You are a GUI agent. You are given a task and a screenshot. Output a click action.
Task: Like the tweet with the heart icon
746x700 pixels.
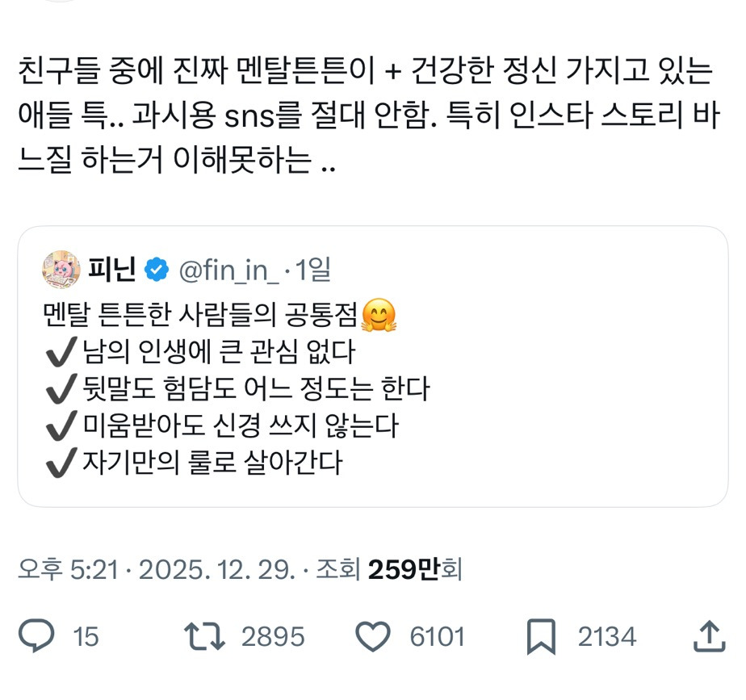375,637
